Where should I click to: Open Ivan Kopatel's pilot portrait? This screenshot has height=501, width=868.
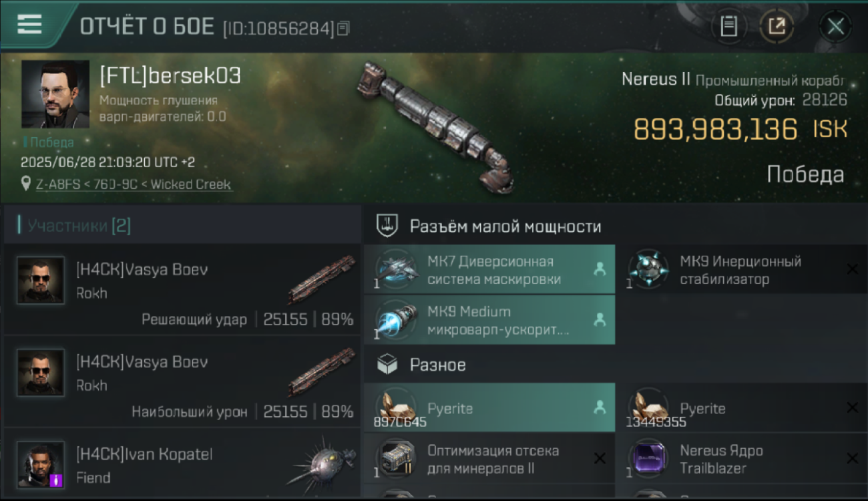click(x=41, y=465)
